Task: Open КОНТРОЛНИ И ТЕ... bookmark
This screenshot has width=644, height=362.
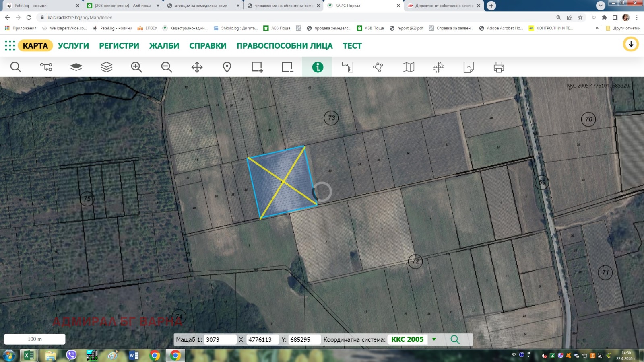Action: tap(551, 28)
